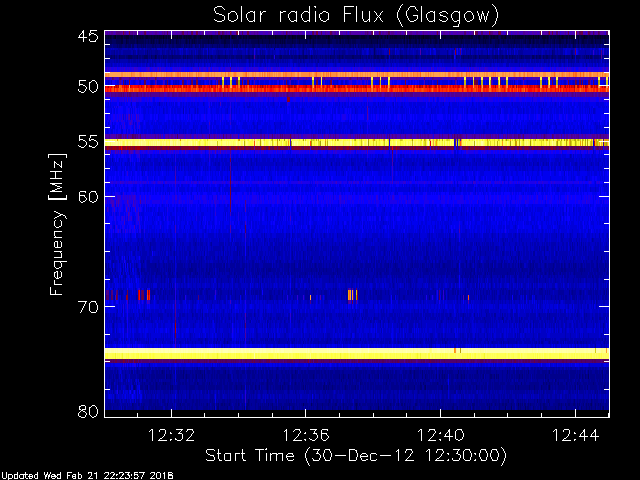Viewport: 640px width, 480px height.
Task: Click the 60 frequency tick label
Action: pyautogui.click(x=88, y=196)
